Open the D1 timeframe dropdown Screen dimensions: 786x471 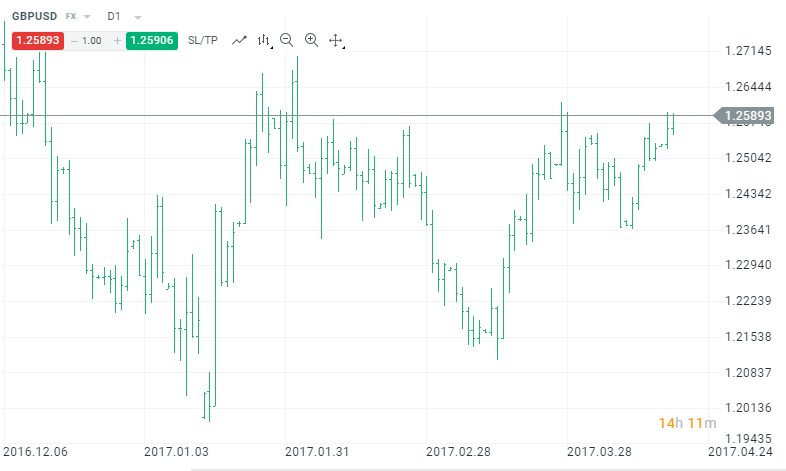[137, 17]
